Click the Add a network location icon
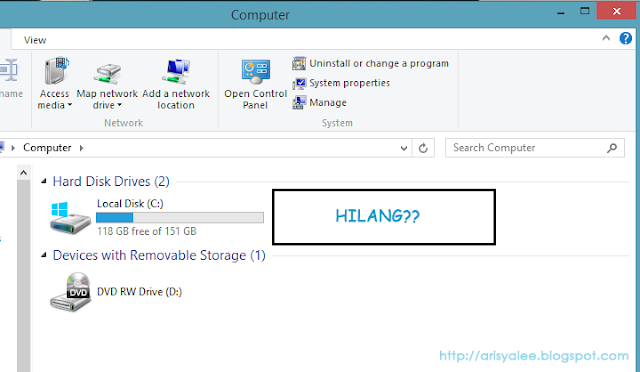Viewport: 640px width, 372px height. [176, 72]
